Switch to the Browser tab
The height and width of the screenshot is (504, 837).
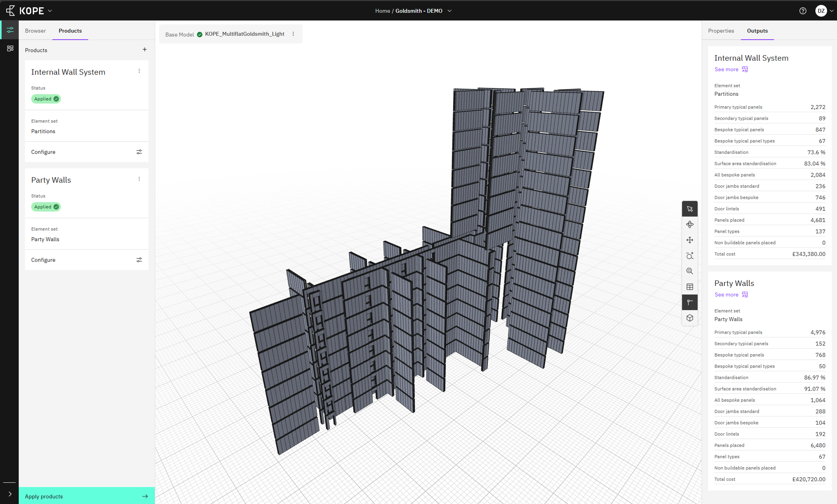coord(35,31)
